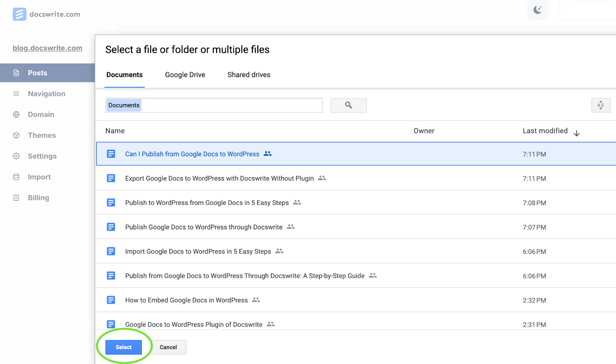This screenshot has height=364, width=616.
Task: Click the Settings gear icon
Action: (x=16, y=156)
